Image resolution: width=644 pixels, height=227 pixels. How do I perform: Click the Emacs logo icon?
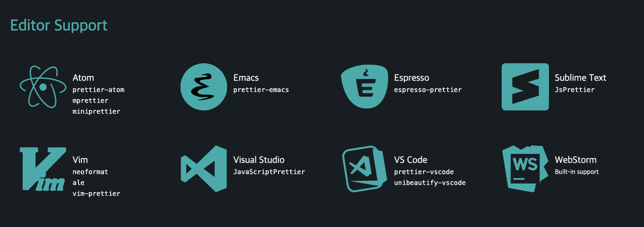click(204, 87)
